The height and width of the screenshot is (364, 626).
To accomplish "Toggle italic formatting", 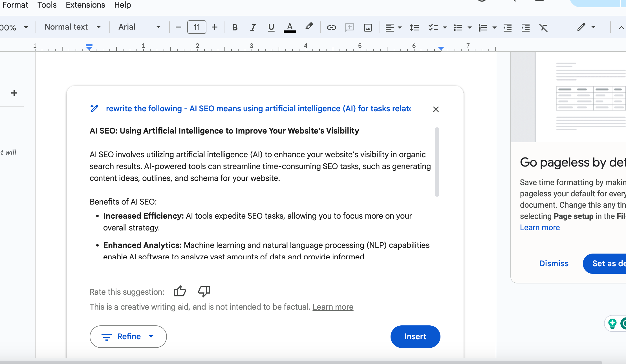I will point(253,27).
